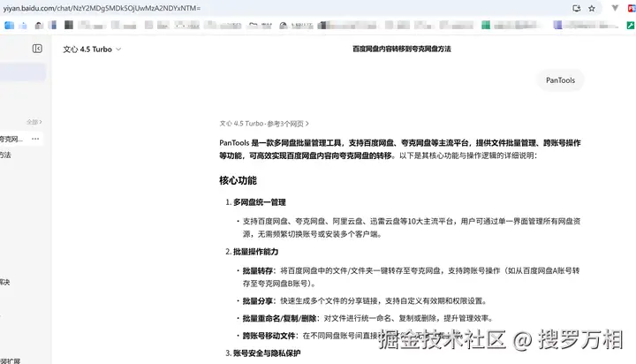This screenshot has height=364, width=636.
Task: Open the three-dot menu beside 夸克网 chat
Action: [35, 139]
